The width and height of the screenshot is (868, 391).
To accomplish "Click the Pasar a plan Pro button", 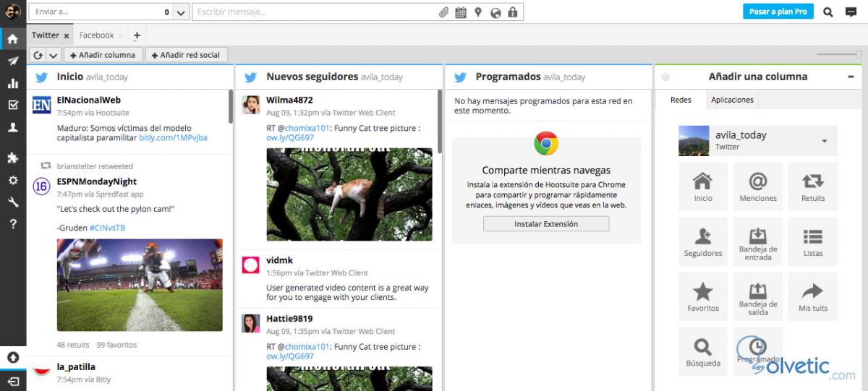I will click(x=778, y=12).
